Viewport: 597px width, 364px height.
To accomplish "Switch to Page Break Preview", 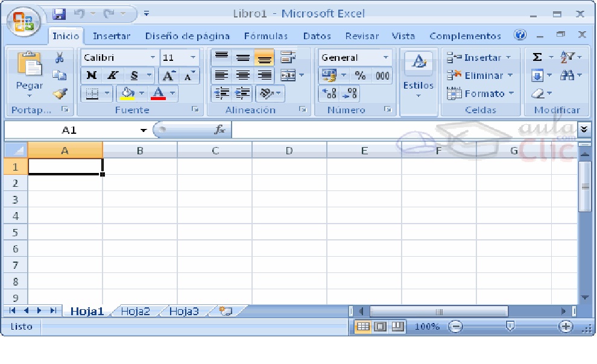I will (397, 327).
